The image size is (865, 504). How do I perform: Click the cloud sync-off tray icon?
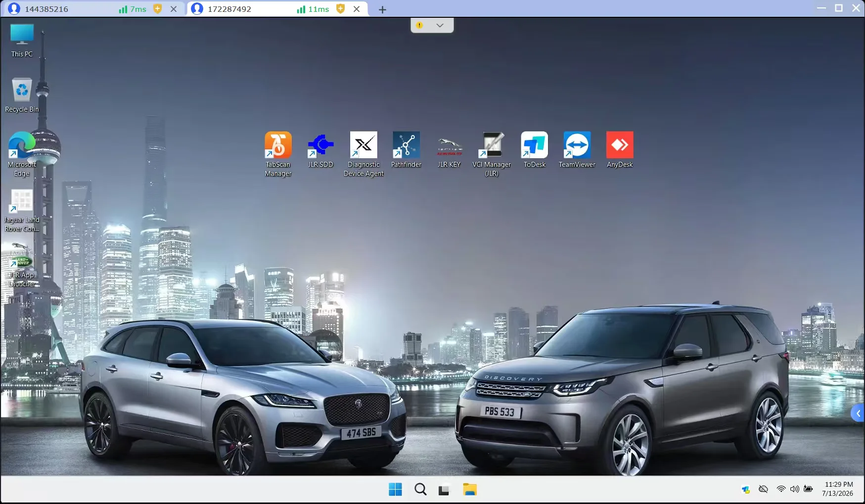coord(763,489)
